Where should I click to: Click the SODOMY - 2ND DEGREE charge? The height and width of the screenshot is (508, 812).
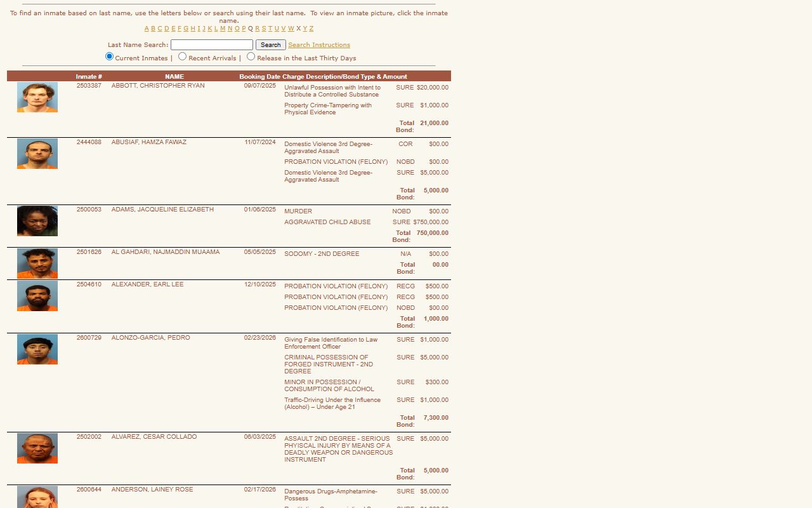click(322, 254)
